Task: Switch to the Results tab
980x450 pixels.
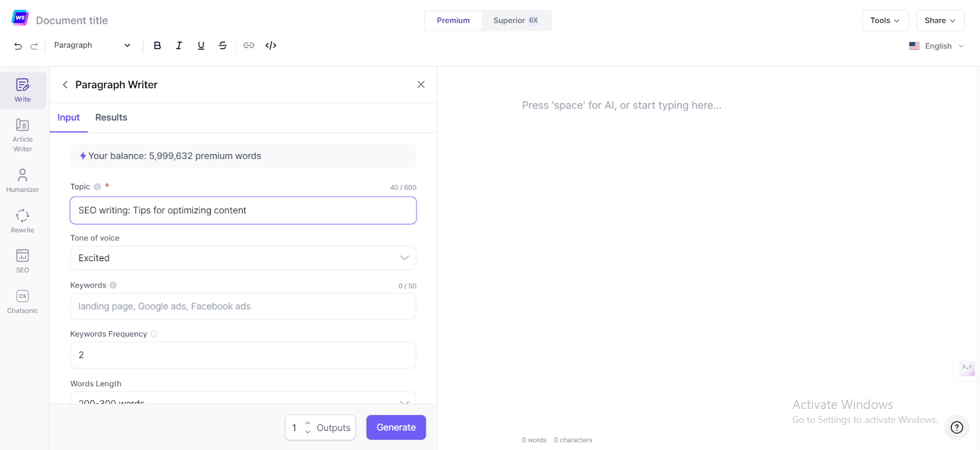Action: point(111,118)
